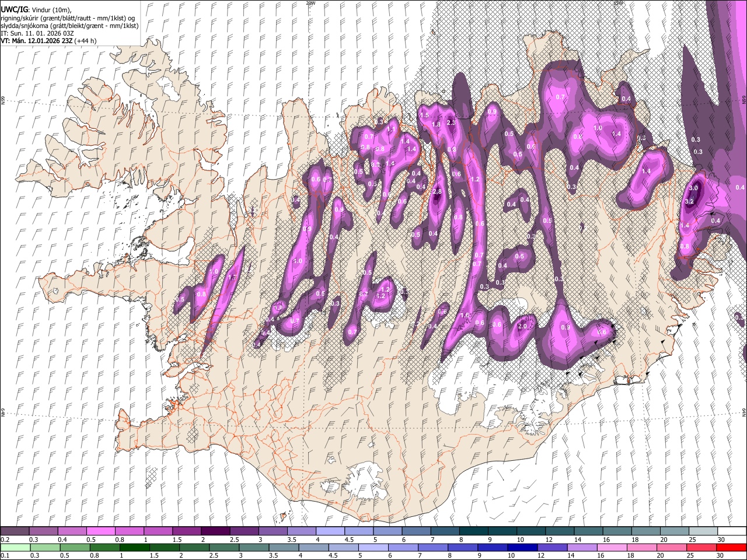This screenshot has width=747, height=560.
Task: Select the pale grey 25–30 snow swatch
Action: click(703, 531)
